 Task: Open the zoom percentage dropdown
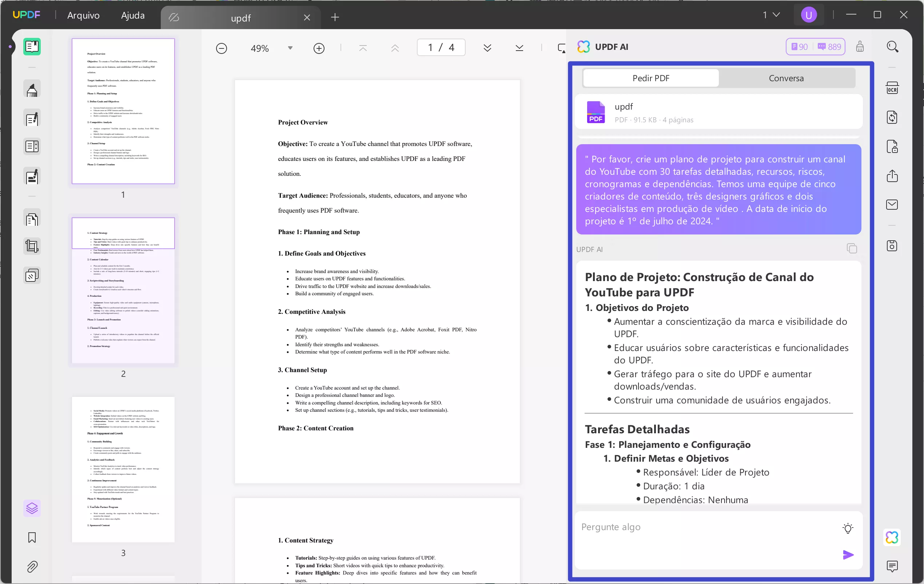click(x=290, y=48)
